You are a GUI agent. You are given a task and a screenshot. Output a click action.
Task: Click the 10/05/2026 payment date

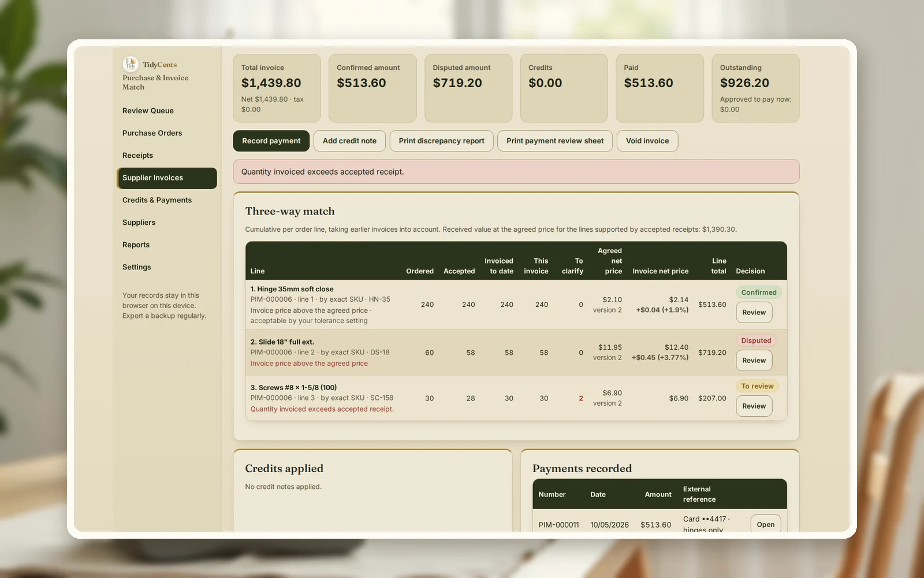(609, 525)
